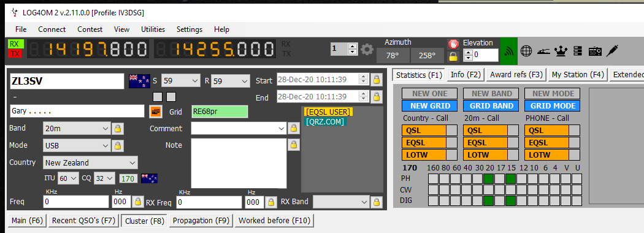Screen dimensions: 644x233
Task: Open the R report 59 dropdown
Action: click(x=230, y=81)
